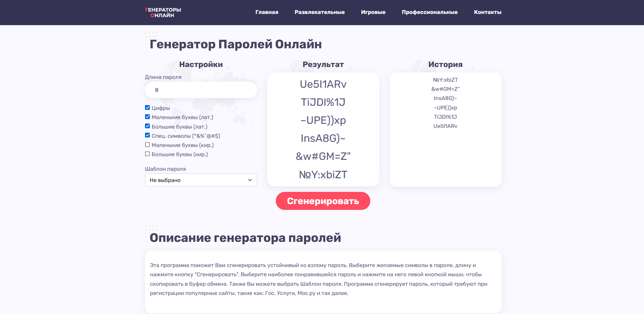This screenshot has height=314, width=644.
Task: Toggle Большие буквы (лат.) checkbox
Action: pyautogui.click(x=147, y=126)
